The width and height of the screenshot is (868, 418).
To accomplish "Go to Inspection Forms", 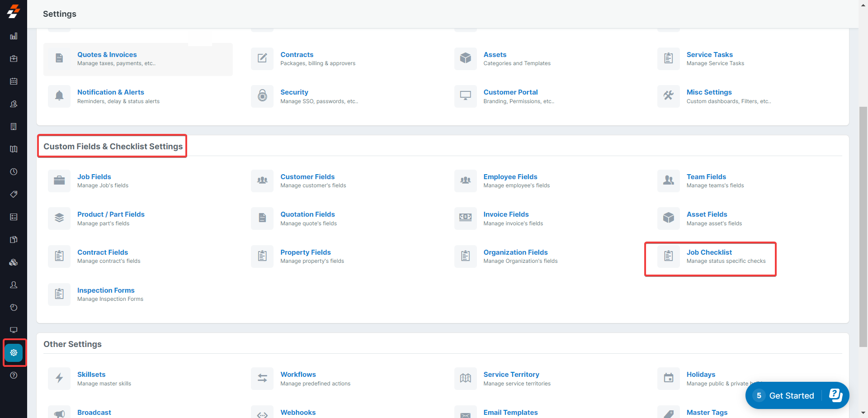I will [106, 290].
